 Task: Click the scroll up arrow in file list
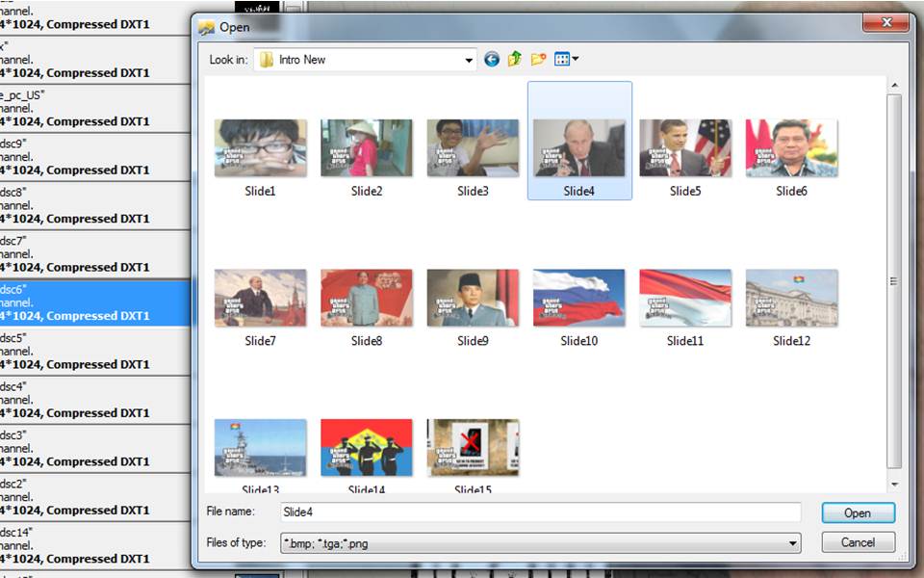coord(894,86)
